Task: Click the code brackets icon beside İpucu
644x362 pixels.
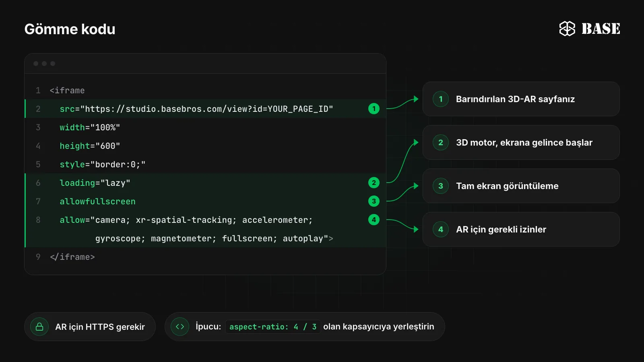Action: pos(180,327)
